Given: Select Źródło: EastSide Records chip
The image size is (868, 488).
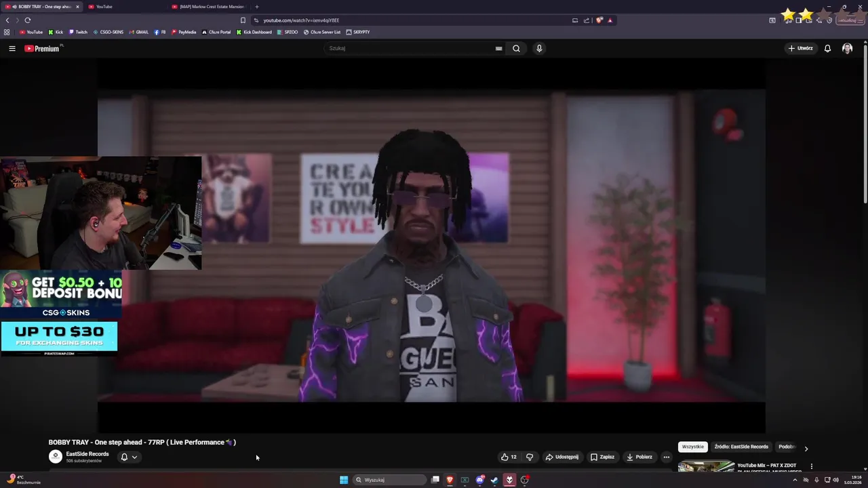Looking at the screenshot, I should [x=741, y=447].
